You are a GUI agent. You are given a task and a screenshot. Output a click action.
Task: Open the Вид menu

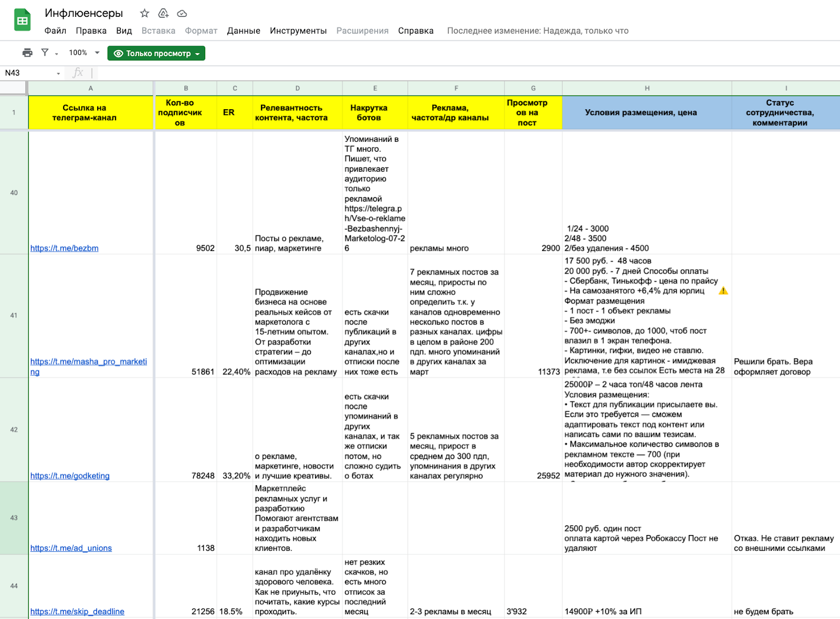click(x=124, y=30)
